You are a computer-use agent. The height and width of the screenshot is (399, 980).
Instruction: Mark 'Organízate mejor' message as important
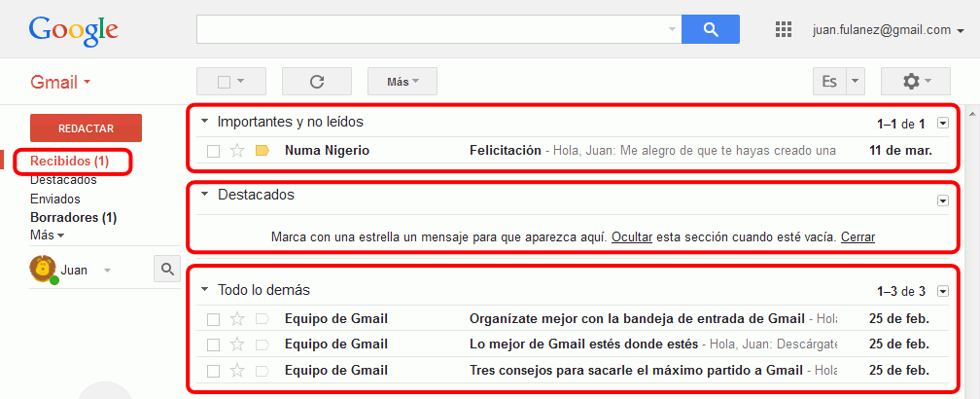pyautogui.click(x=262, y=319)
